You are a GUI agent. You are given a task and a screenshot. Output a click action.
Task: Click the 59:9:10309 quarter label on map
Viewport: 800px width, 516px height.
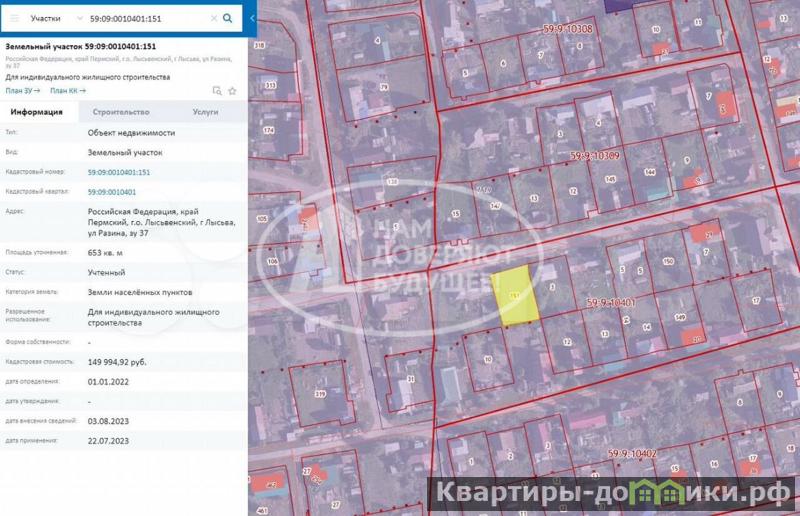click(595, 156)
